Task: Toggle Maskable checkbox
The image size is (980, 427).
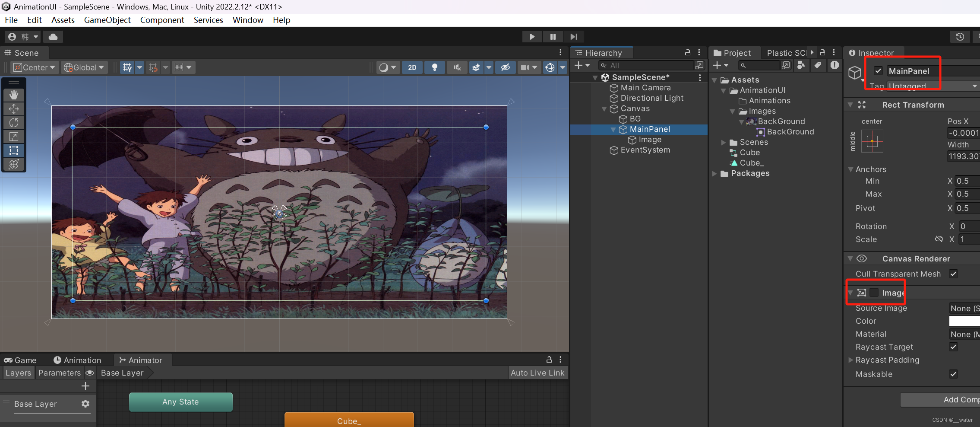Action: pos(954,374)
